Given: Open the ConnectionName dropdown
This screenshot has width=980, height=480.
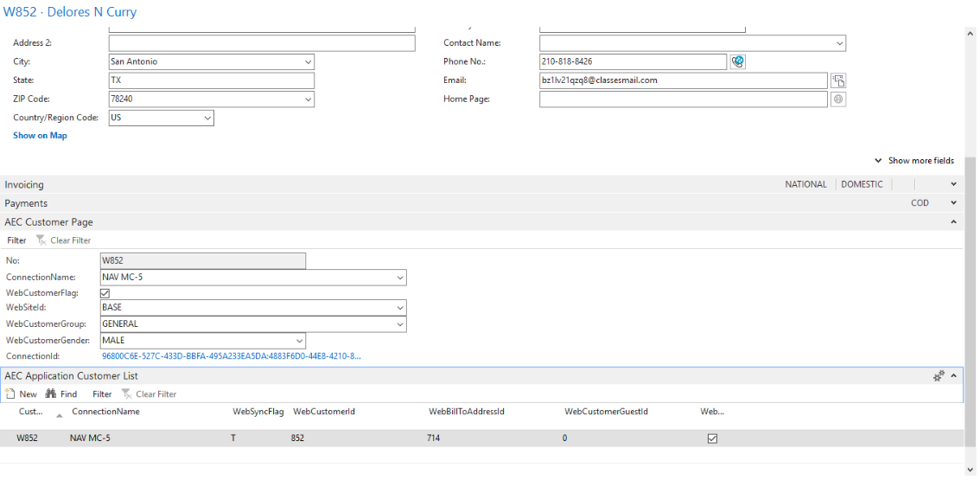Looking at the screenshot, I should pos(400,278).
